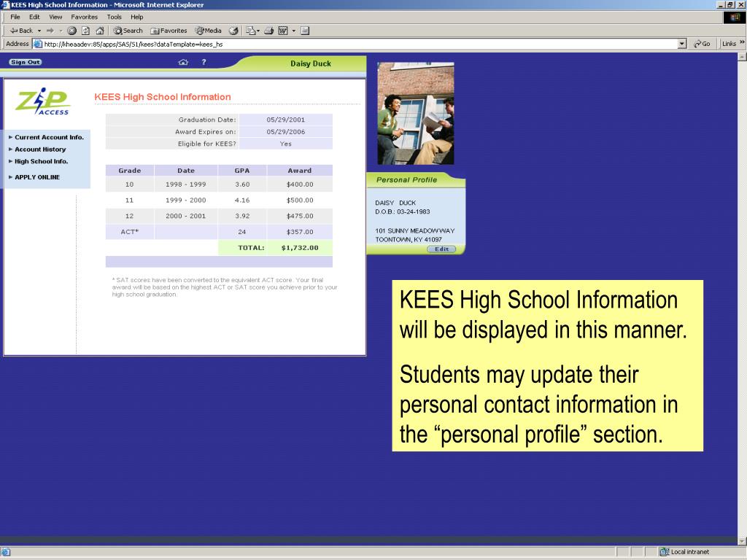
Task: Click the Local intranet zone indicator
Action: point(685,552)
